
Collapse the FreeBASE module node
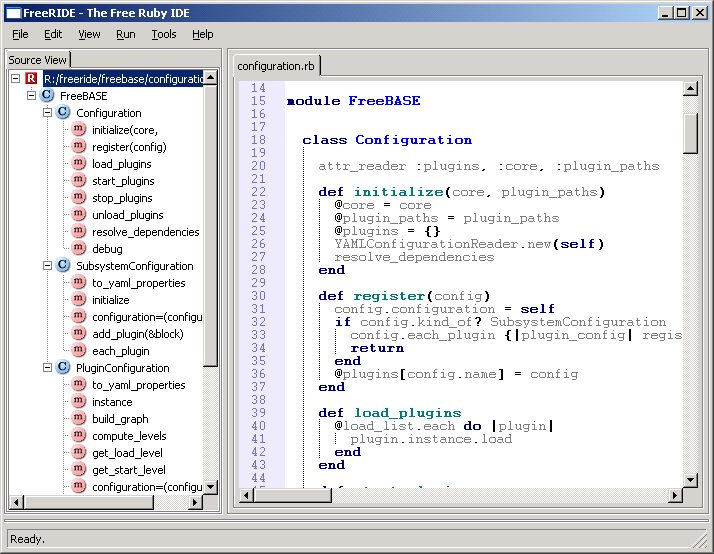point(31,96)
